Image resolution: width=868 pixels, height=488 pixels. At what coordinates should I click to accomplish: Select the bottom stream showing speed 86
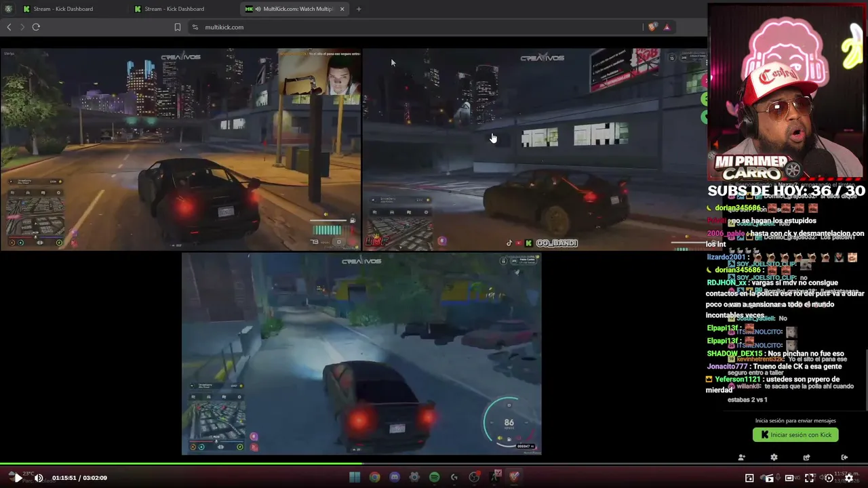(x=361, y=353)
